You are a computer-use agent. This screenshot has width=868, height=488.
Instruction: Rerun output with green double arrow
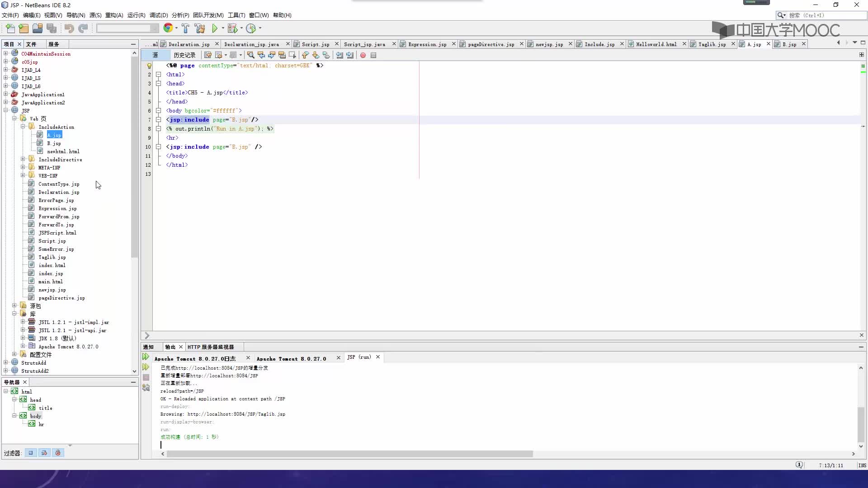(146, 357)
